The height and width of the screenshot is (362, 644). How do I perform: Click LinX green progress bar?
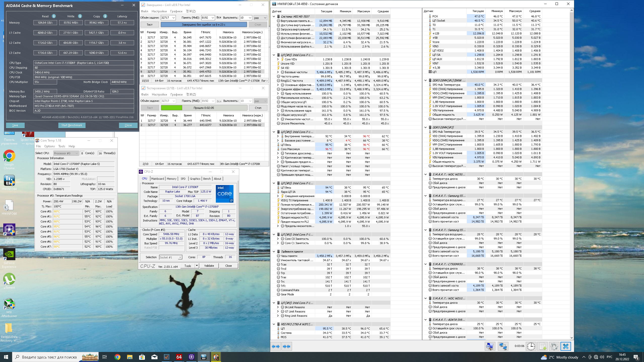[x=172, y=108]
